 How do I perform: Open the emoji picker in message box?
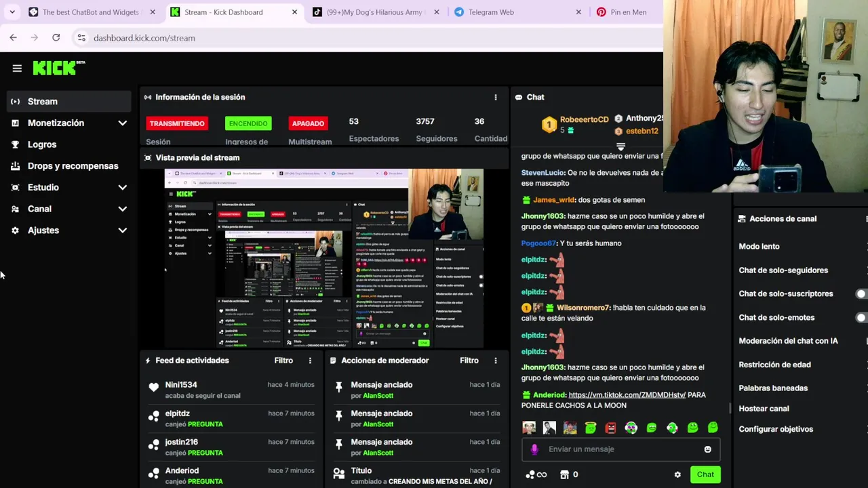[707, 449]
